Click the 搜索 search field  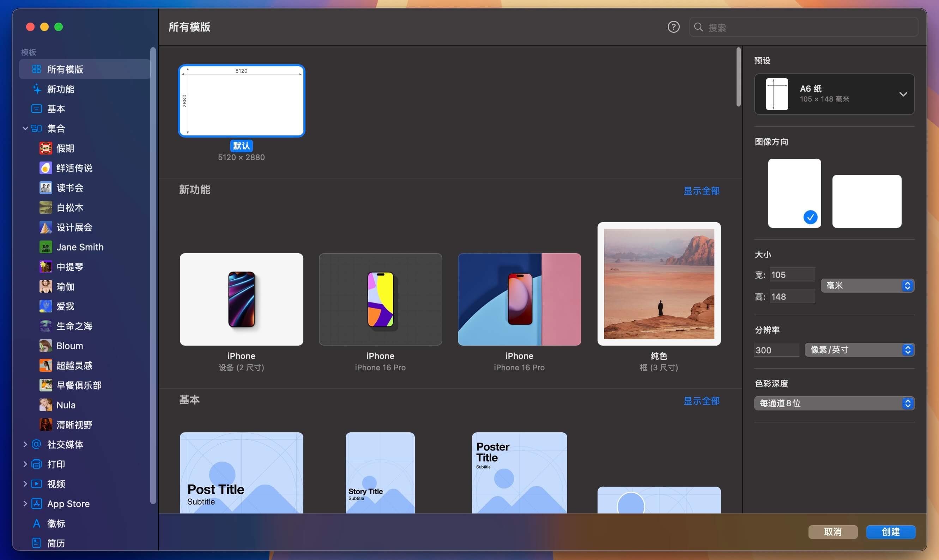(803, 27)
